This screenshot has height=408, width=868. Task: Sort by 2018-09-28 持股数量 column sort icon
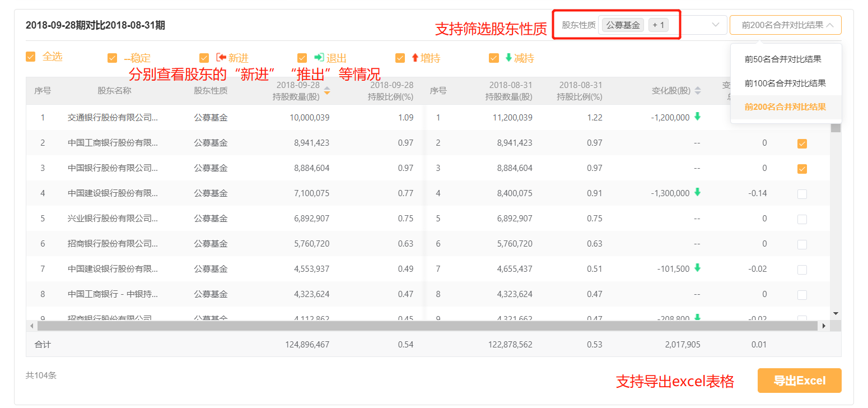(327, 90)
